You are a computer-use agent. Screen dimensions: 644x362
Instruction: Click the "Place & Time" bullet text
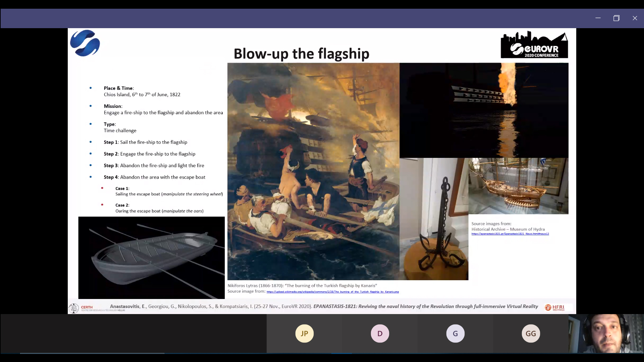(x=142, y=91)
